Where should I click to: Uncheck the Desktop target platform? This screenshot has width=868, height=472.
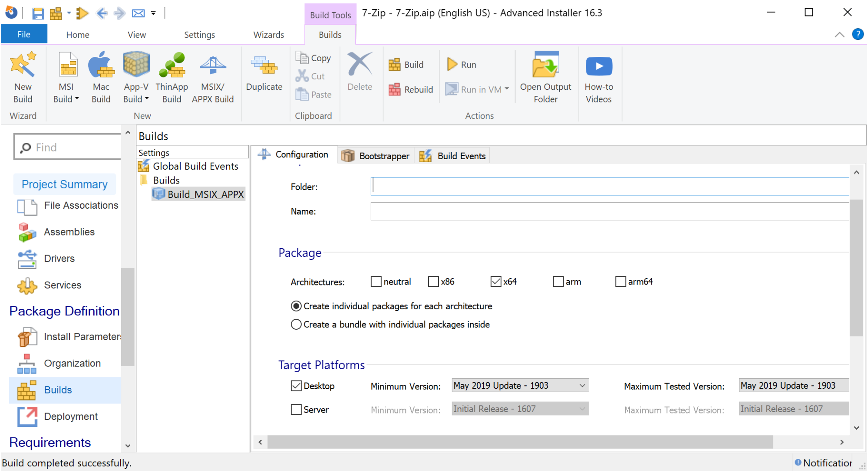tap(296, 386)
